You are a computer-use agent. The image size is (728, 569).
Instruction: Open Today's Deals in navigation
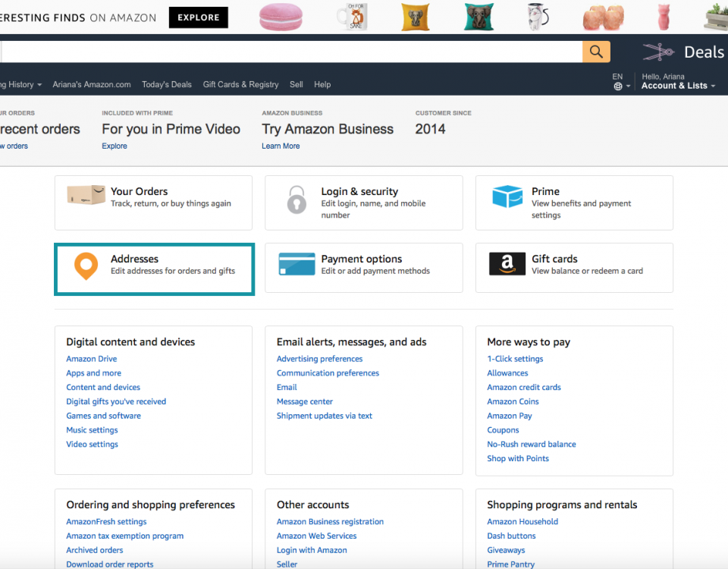[167, 84]
